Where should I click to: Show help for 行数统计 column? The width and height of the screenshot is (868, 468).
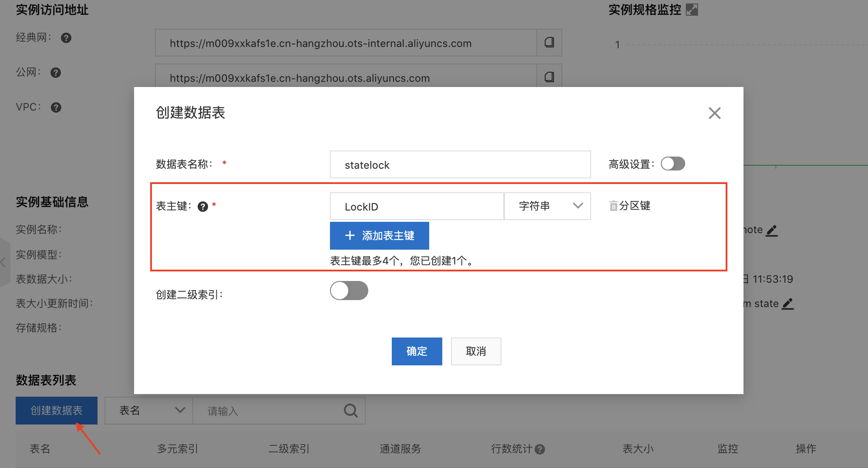(540, 449)
